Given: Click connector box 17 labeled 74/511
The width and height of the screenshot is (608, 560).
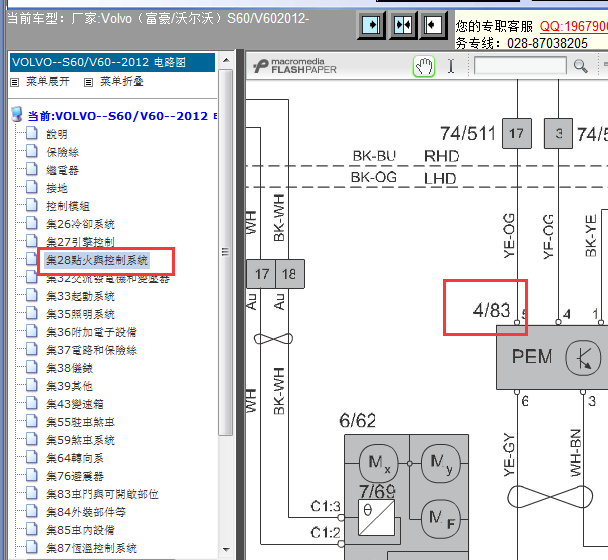Looking at the screenshot, I should [x=516, y=133].
